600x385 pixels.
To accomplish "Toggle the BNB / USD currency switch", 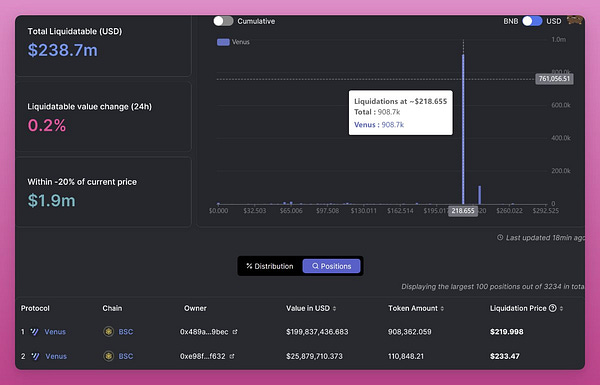I will coord(532,21).
